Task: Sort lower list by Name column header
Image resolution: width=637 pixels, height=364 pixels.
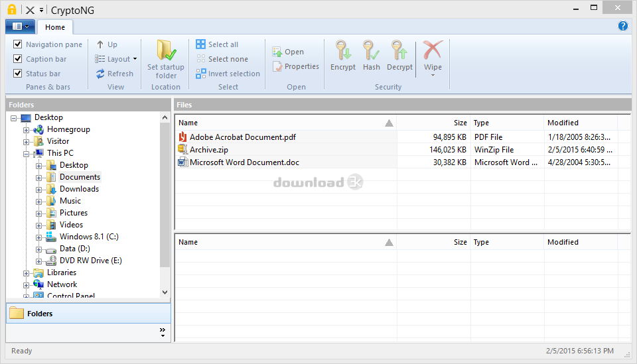Action: pyautogui.click(x=285, y=242)
